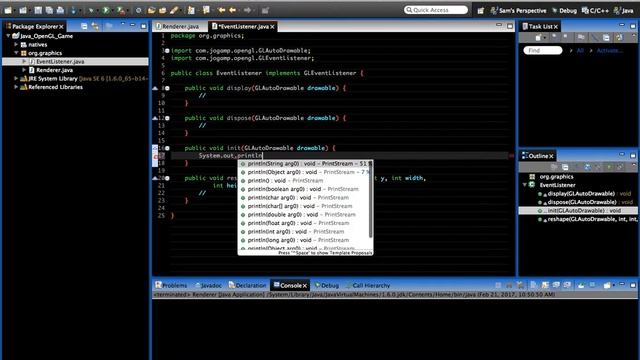Viewport: 640px width, 360px height.
Task: Click the Last Edit Location back arrow
Action: (222, 10)
